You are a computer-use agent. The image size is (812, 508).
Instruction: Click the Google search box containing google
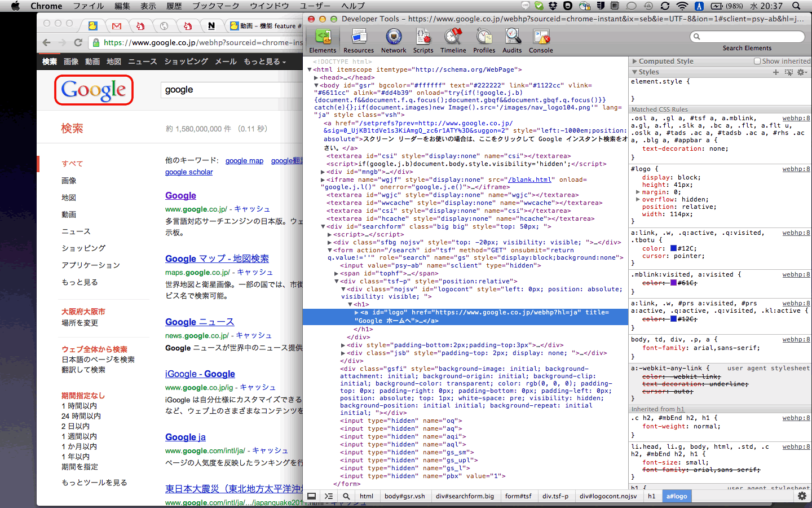[232, 90]
